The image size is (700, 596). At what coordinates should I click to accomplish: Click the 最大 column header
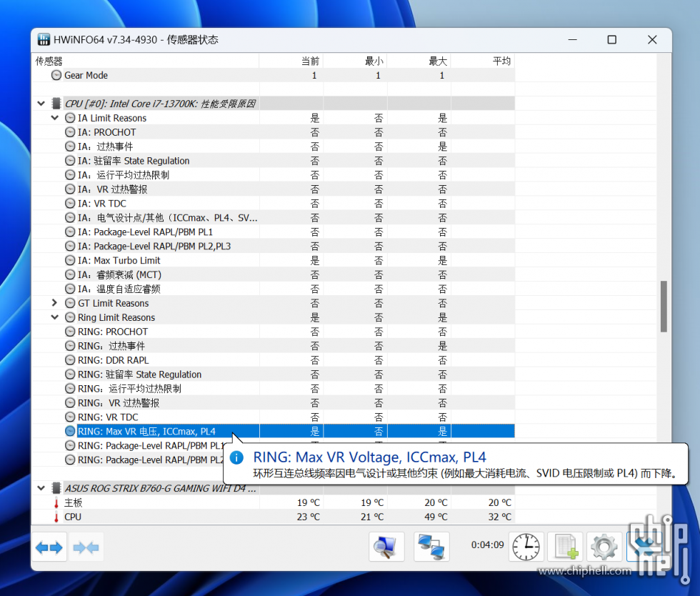[419, 61]
